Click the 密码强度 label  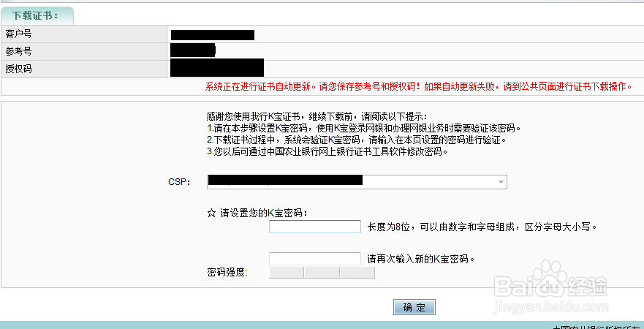pyautogui.click(x=227, y=272)
